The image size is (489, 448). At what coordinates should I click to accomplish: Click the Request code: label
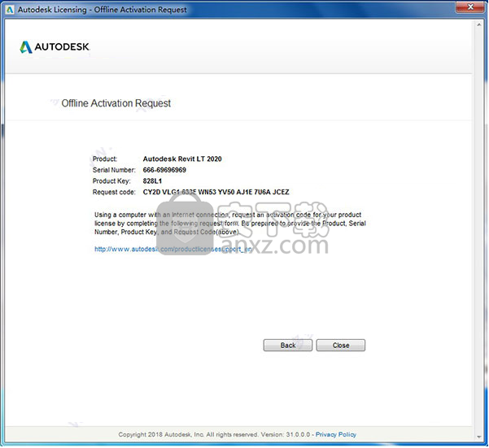[x=114, y=192]
